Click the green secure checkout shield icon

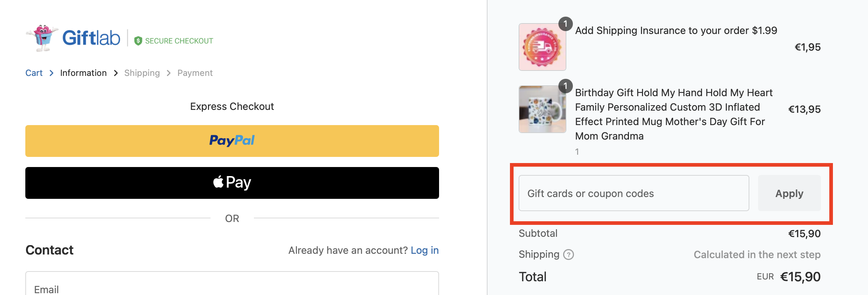tap(138, 41)
